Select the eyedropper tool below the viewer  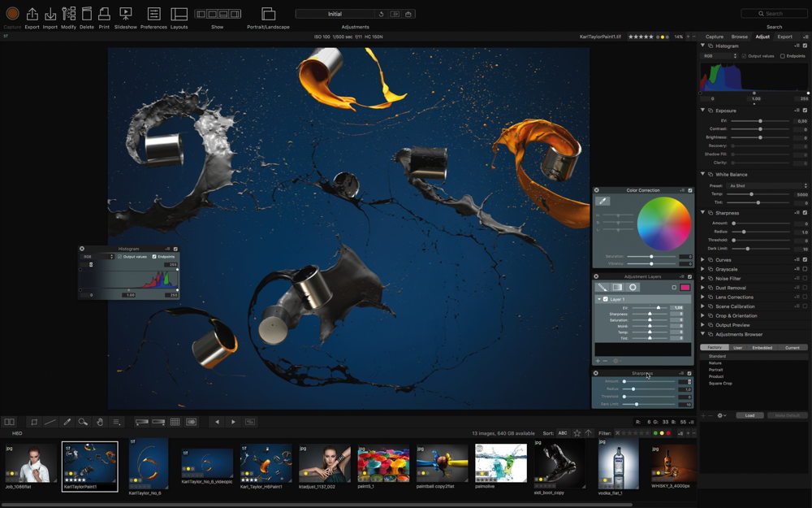click(x=67, y=422)
